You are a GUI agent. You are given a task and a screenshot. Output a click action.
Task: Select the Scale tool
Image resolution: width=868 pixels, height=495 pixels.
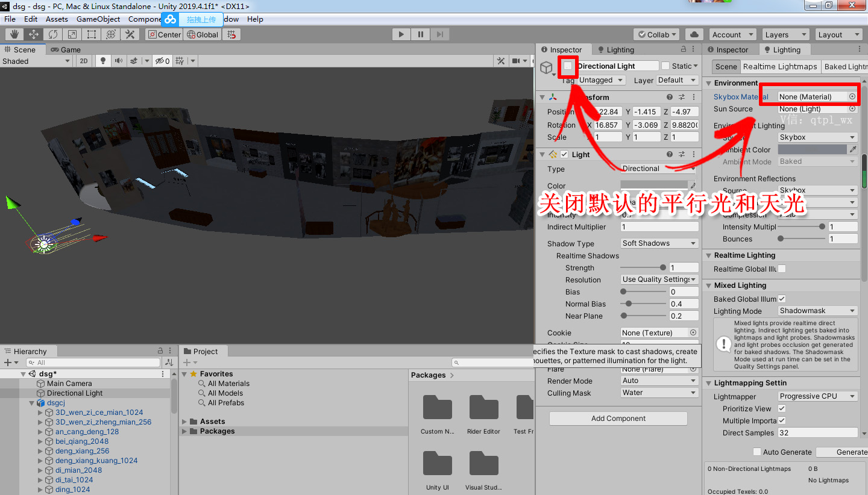72,34
